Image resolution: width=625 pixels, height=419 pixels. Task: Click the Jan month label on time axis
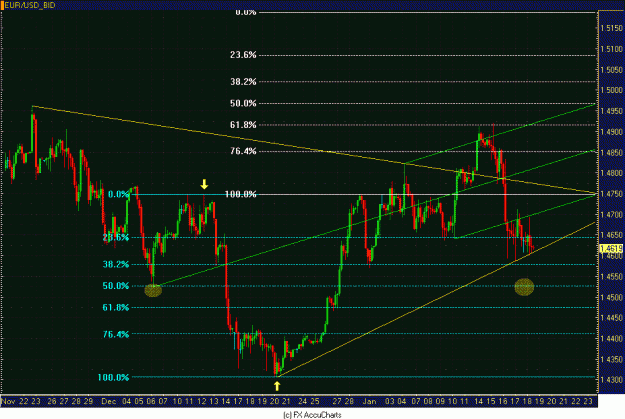pyautogui.click(x=369, y=401)
